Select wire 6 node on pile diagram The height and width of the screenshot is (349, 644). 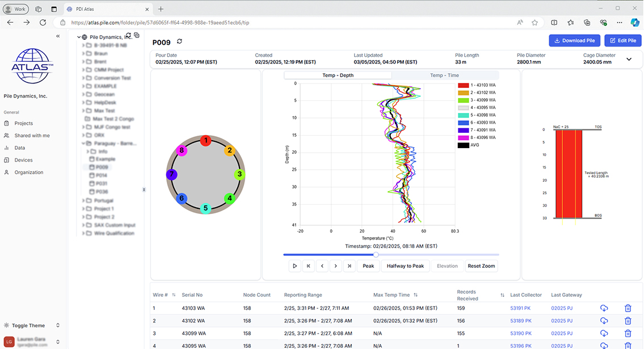182,198
